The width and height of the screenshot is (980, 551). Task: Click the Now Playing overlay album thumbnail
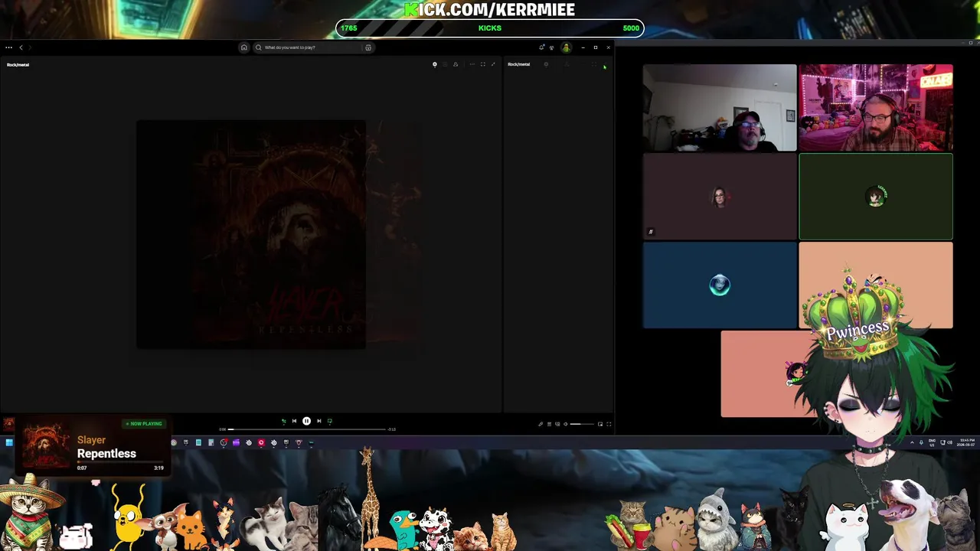point(46,445)
